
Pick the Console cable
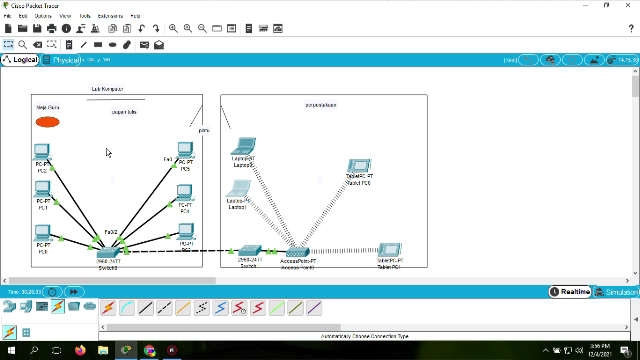[127, 308]
